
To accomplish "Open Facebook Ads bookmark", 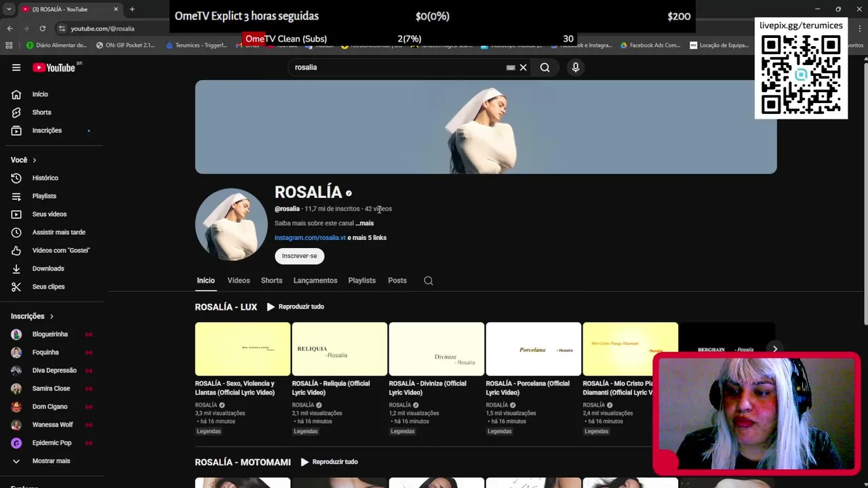I will tap(650, 45).
